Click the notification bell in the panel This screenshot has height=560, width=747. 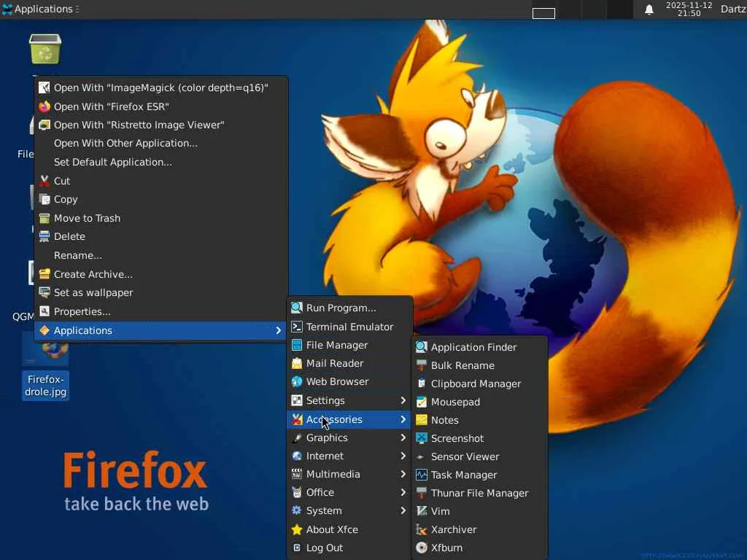point(649,9)
